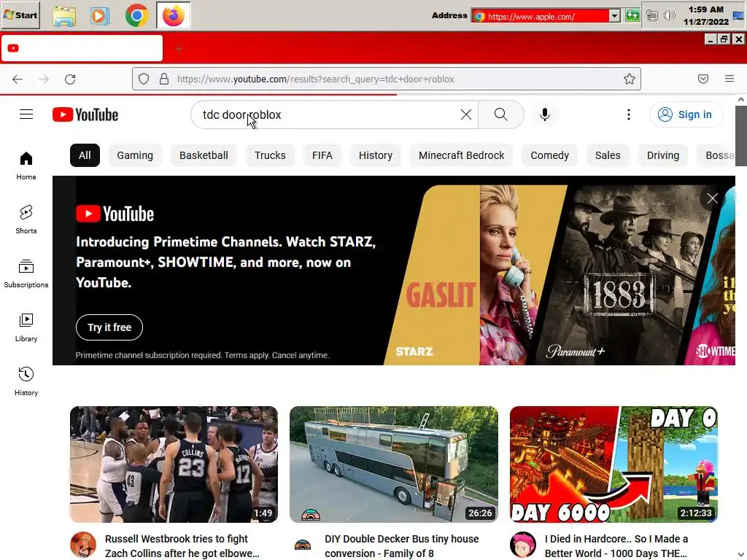Start voice search with the microphone
This screenshot has height=560, width=747.
click(x=544, y=114)
